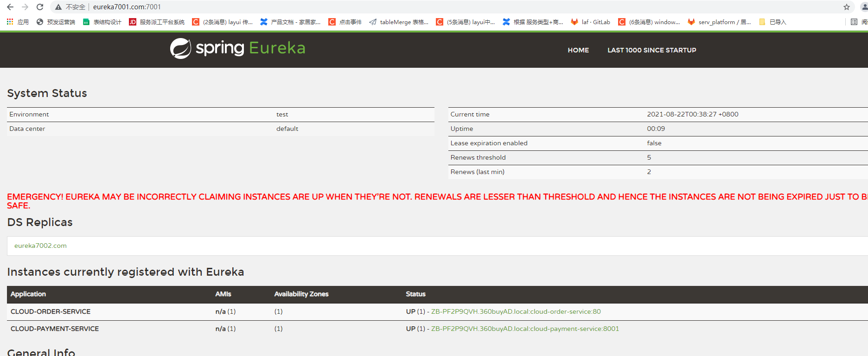
Task: Click the System Status heading
Action: (47, 93)
